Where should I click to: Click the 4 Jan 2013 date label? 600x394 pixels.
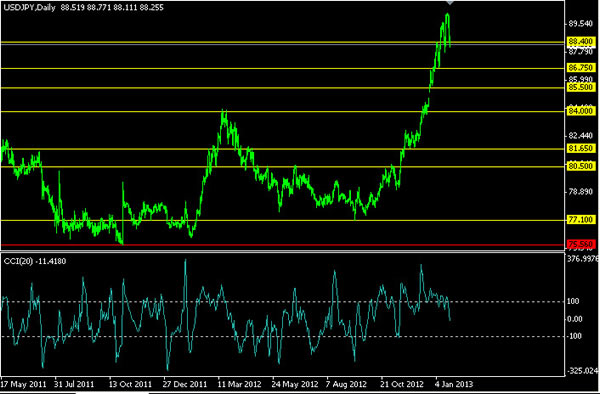454,384
